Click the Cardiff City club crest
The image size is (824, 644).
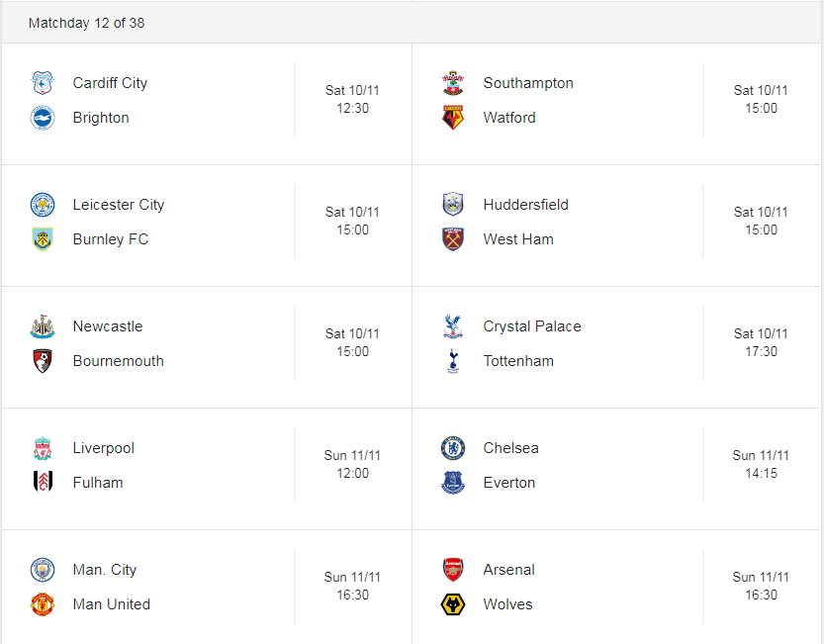click(42, 83)
